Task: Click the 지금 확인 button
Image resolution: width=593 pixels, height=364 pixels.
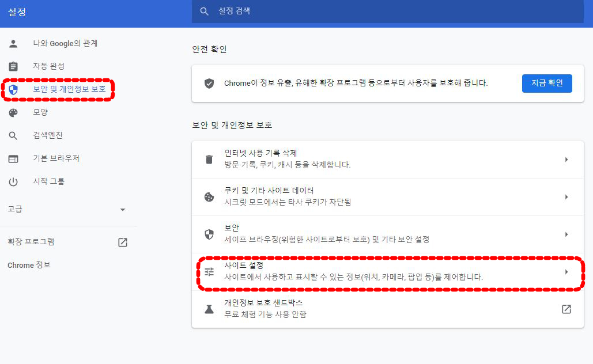Action: pyautogui.click(x=547, y=83)
